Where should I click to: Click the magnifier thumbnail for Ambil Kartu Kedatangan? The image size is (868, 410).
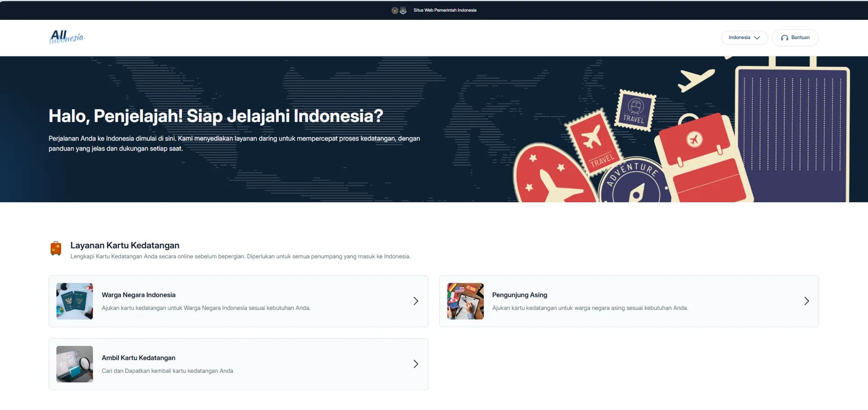coord(75,364)
